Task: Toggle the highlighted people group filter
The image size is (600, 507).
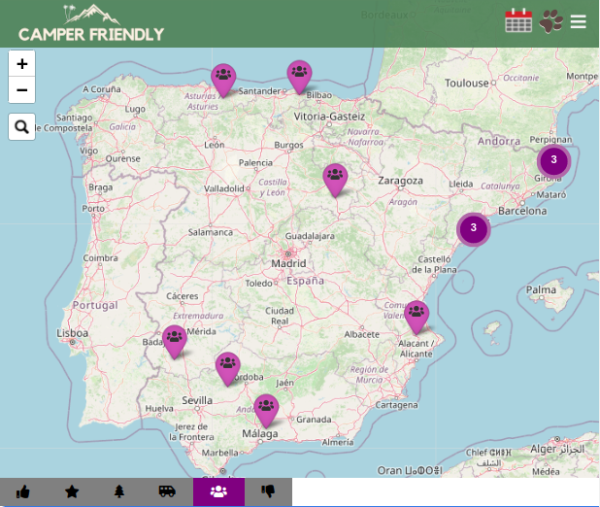Action: [218, 491]
